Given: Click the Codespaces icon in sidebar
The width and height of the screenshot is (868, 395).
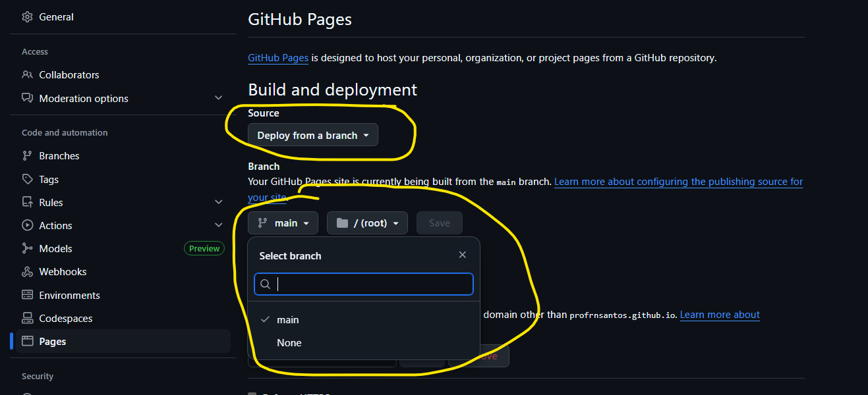Looking at the screenshot, I should pyautogui.click(x=27, y=319).
